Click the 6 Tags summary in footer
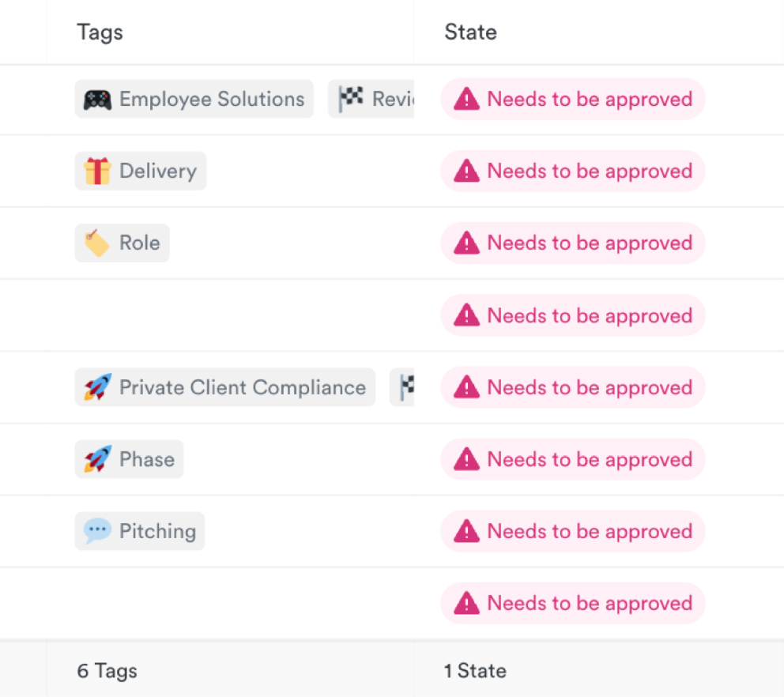Viewport: 784px width, 697px height. pos(107,672)
